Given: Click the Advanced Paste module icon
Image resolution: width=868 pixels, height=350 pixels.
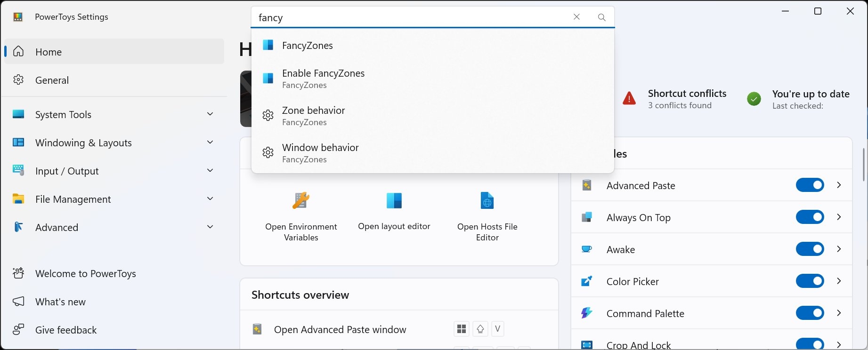Looking at the screenshot, I should coord(587,185).
